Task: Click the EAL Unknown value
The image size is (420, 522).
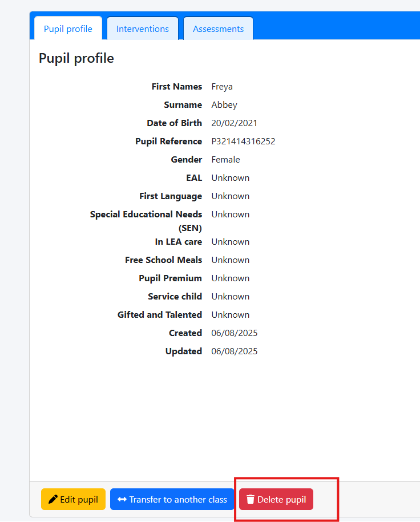Action: 230,177
